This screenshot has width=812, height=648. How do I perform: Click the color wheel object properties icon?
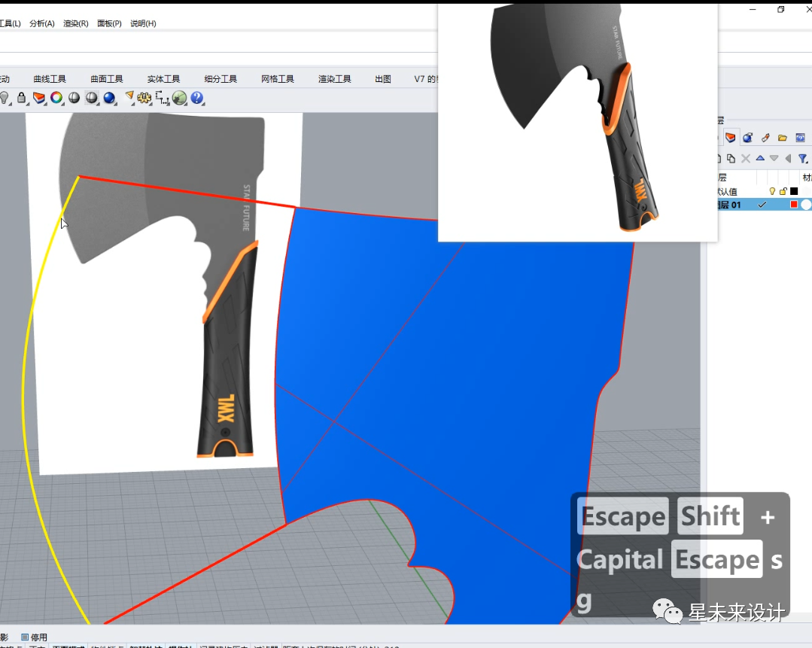pos(56,97)
